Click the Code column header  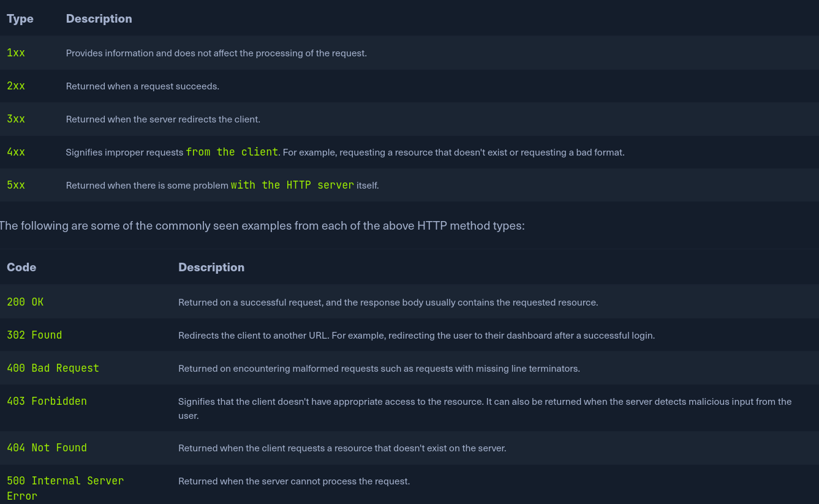point(21,267)
